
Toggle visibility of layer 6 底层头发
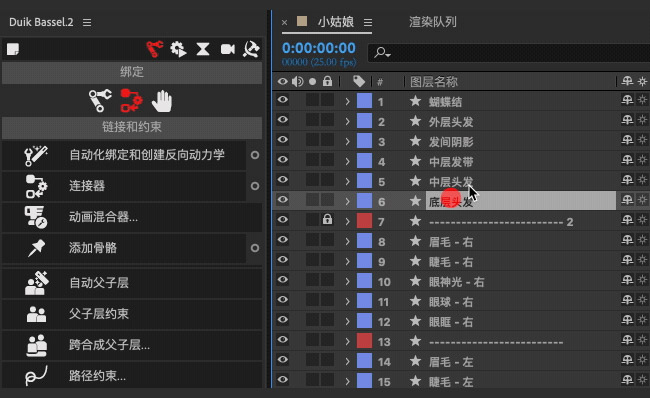coord(283,199)
